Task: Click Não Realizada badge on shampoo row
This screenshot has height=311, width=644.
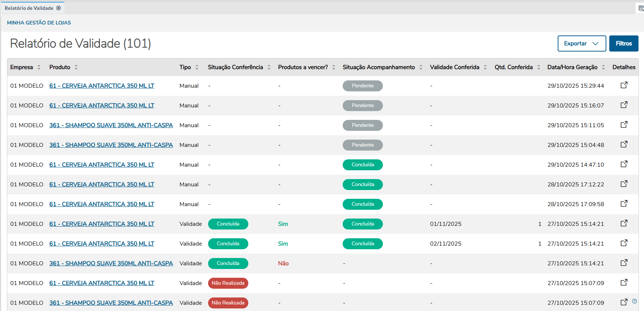Action: point(228,303)
